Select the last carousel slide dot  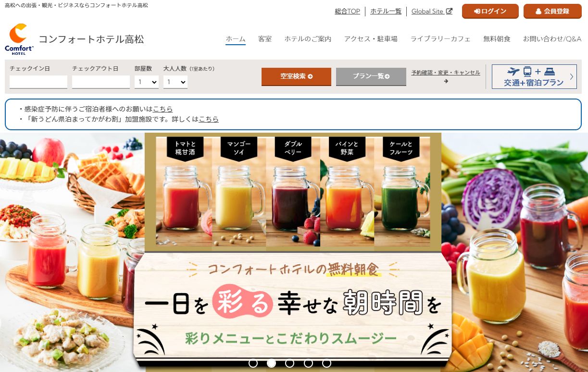pos(326,363)
